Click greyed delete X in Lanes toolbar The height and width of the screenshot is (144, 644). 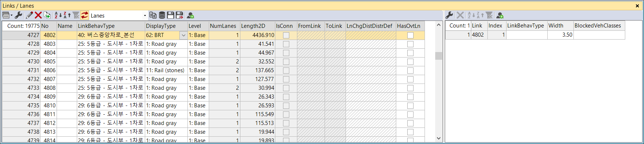tap(460, 15)
